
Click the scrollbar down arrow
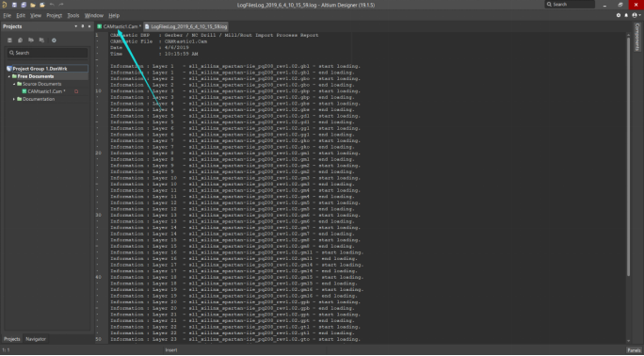click(628, 341)
